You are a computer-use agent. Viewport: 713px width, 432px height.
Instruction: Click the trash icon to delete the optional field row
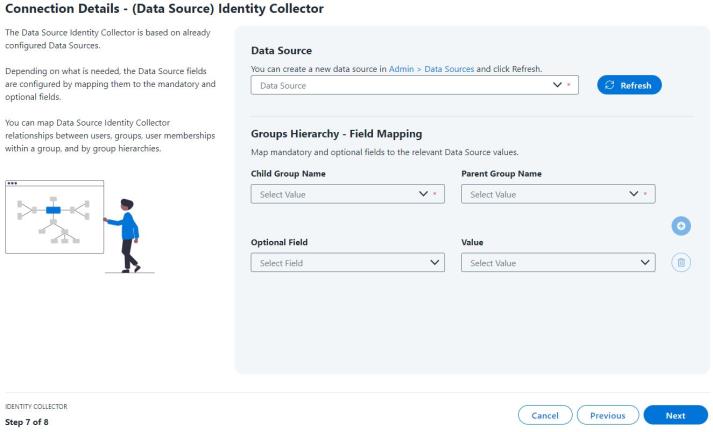(681, 262)
